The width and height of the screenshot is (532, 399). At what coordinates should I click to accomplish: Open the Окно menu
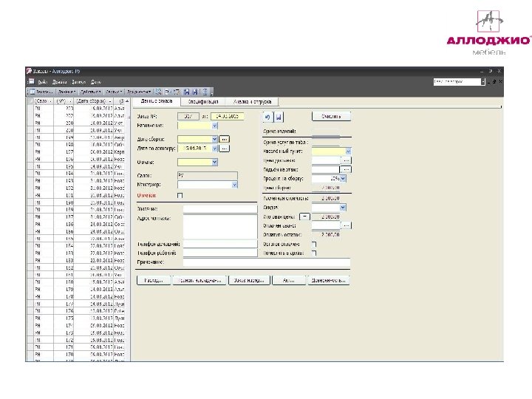95,82
